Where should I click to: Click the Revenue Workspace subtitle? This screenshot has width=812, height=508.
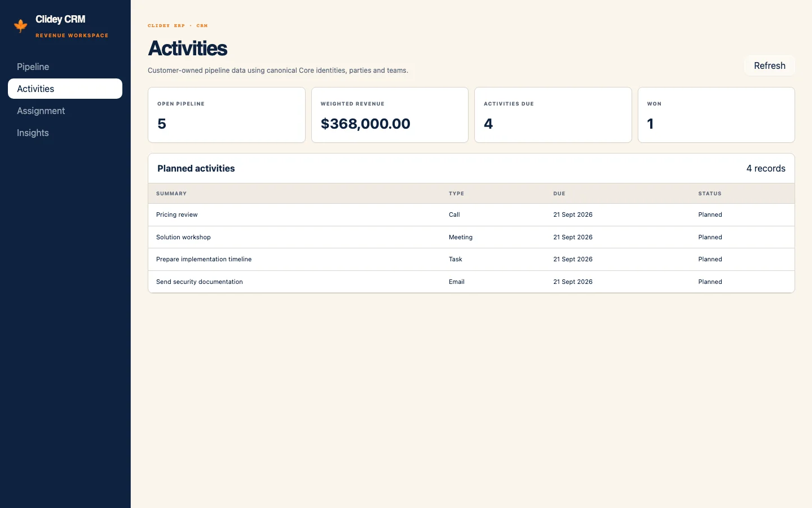(x=72, y=36)
